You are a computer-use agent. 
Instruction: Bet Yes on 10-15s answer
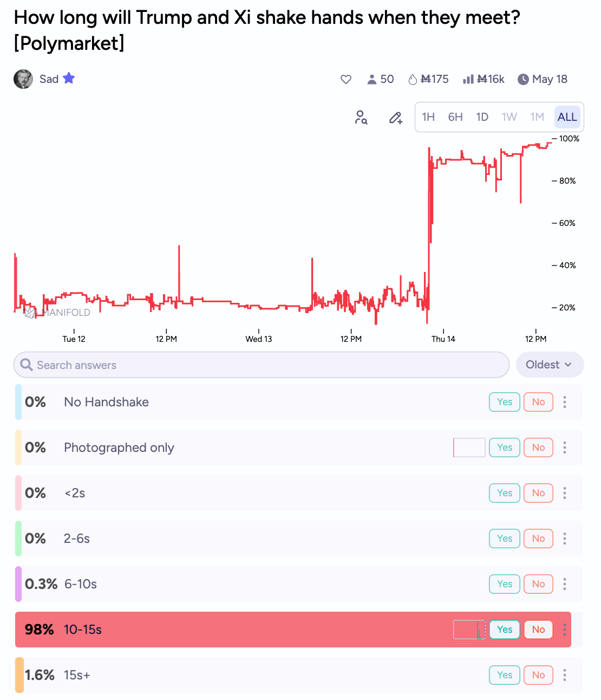505,630
